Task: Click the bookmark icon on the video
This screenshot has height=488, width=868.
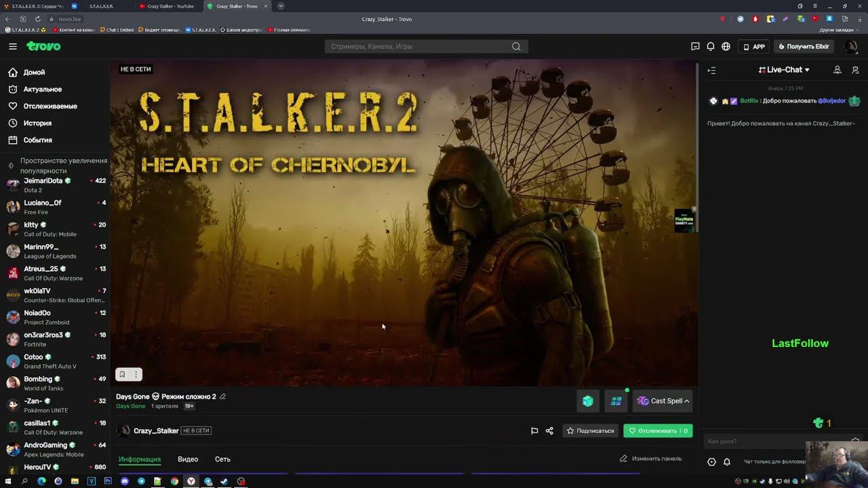Action: (x=122, y=374)
